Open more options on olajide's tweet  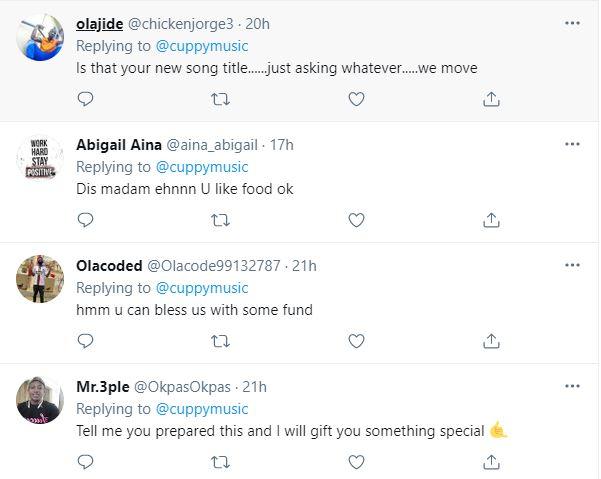pyautogui.click(x=572, y=22)
